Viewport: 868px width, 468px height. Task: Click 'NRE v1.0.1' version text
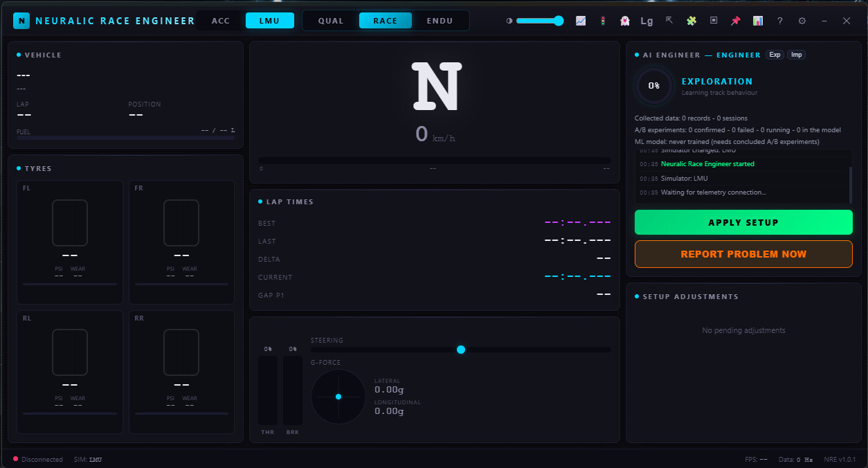(x=840, y=460)
